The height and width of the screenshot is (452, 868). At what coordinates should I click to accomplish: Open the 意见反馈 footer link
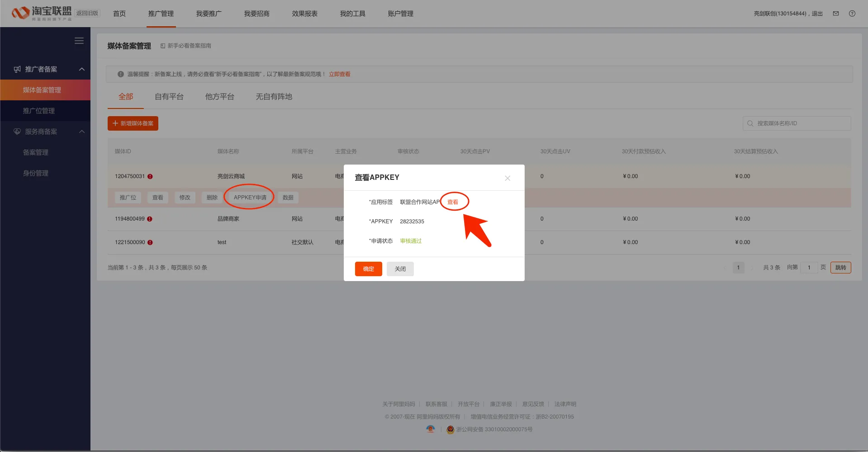tap(533, 404)
